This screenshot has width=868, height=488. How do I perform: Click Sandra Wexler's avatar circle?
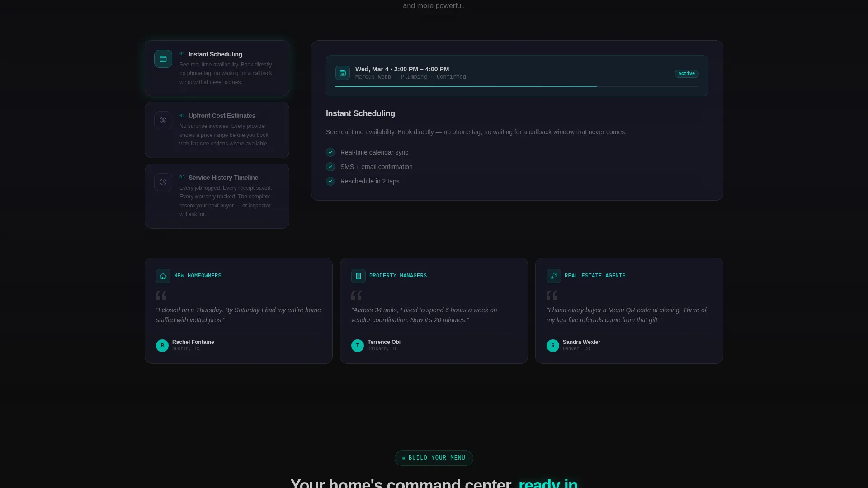click(x=553, y=346)
